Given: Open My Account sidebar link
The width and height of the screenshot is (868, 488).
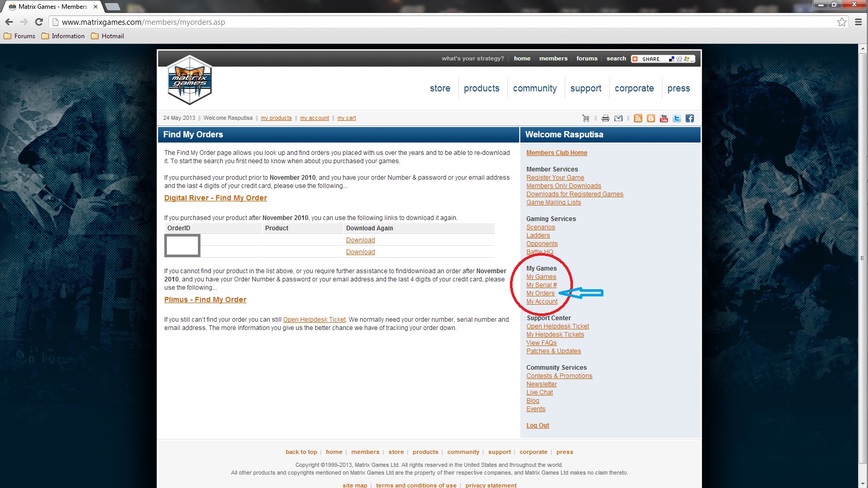Looking at the screenshot, I should [x=542, y=302].
